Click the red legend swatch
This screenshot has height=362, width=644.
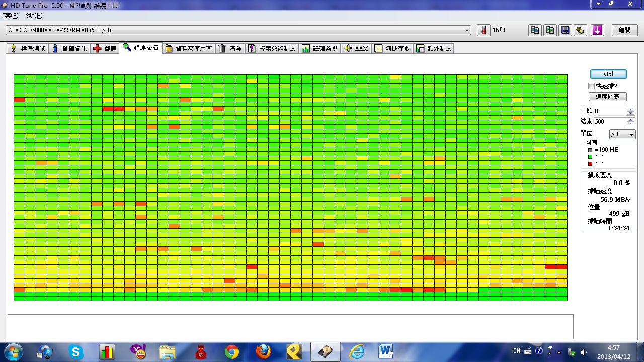click(x=590, y=163)
